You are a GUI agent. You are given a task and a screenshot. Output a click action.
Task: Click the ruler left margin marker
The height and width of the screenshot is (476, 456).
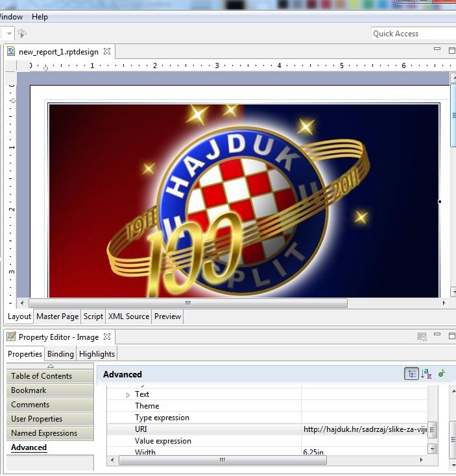click(x=45, y=69)
